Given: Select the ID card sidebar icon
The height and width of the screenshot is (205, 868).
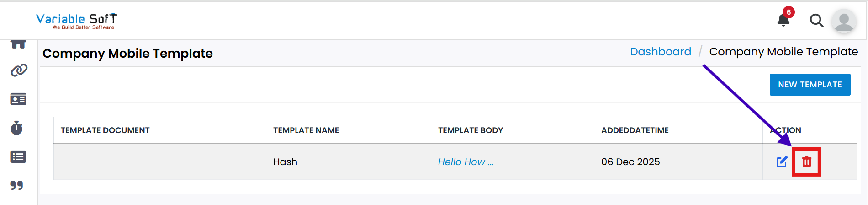Looking at the screenshot, I should tap(18, 99).
